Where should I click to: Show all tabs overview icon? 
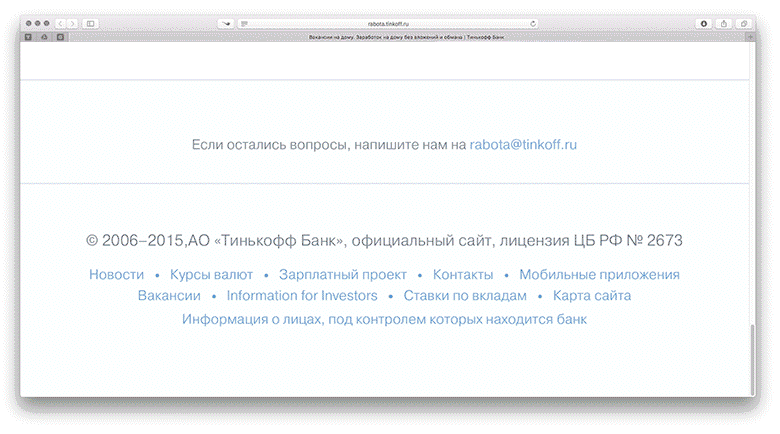tap(744, 23)
